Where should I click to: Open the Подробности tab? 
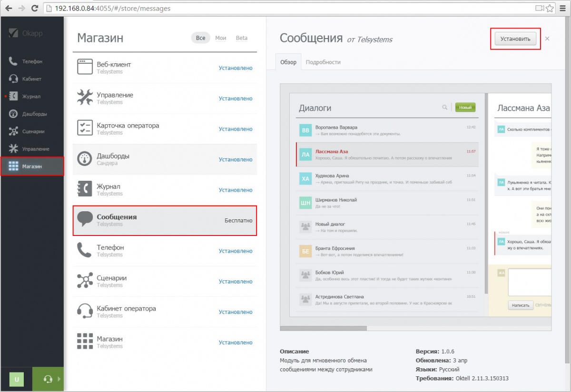323,62
